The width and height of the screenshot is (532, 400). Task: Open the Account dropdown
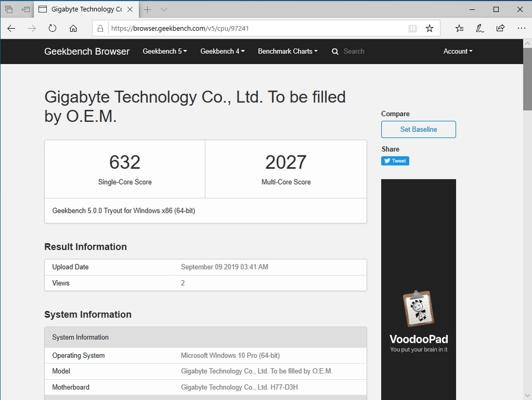(457, 51)
